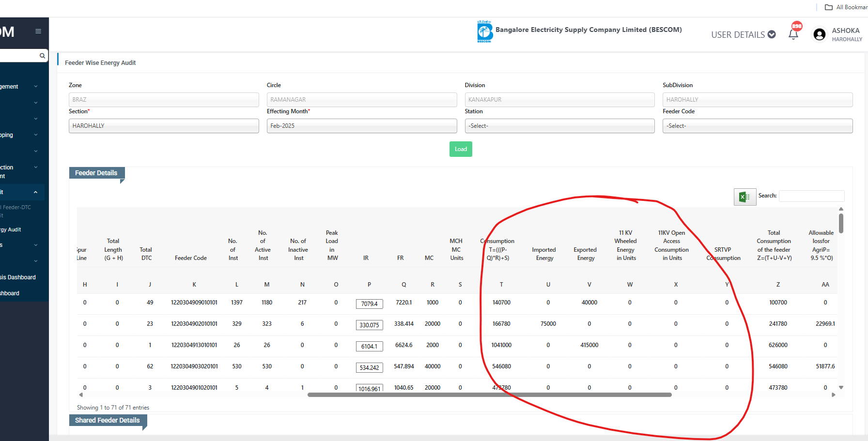Click the ASHOKA user avatar icon
This screenshot has height=441, width=868.
click(820, 34)
